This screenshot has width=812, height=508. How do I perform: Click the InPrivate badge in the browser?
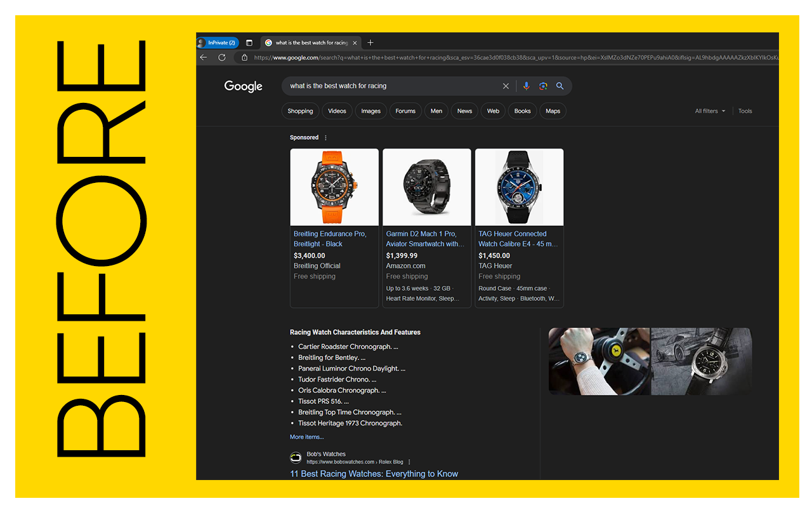click(x=218, y=42)
